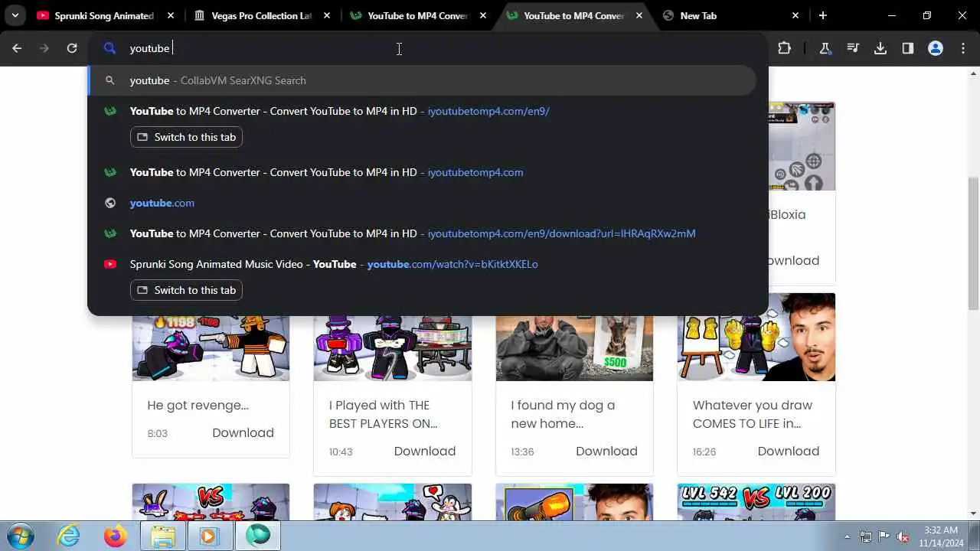Screen dimensions: 980x551
Task: Close the New Tab tab
Action: 795,15
